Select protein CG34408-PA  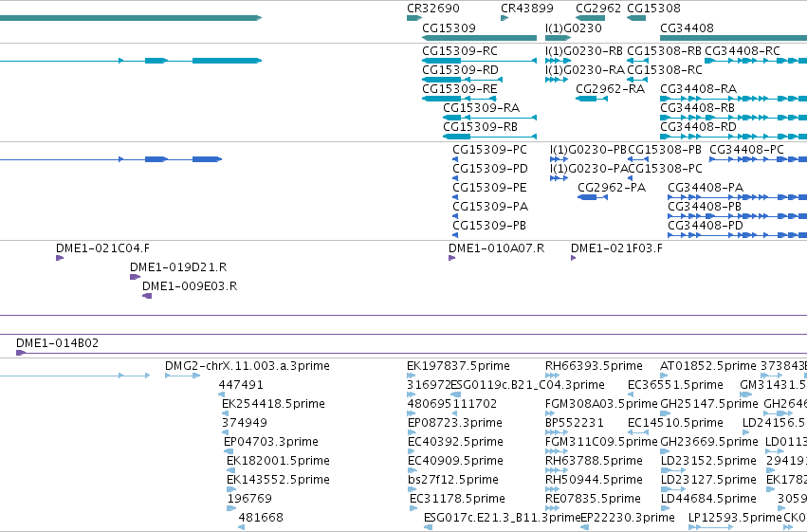(737, 197)
